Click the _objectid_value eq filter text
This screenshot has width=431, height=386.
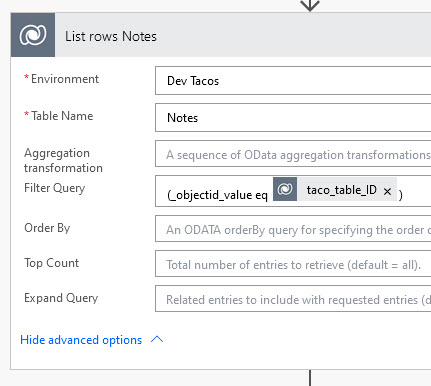coord(217,195)
